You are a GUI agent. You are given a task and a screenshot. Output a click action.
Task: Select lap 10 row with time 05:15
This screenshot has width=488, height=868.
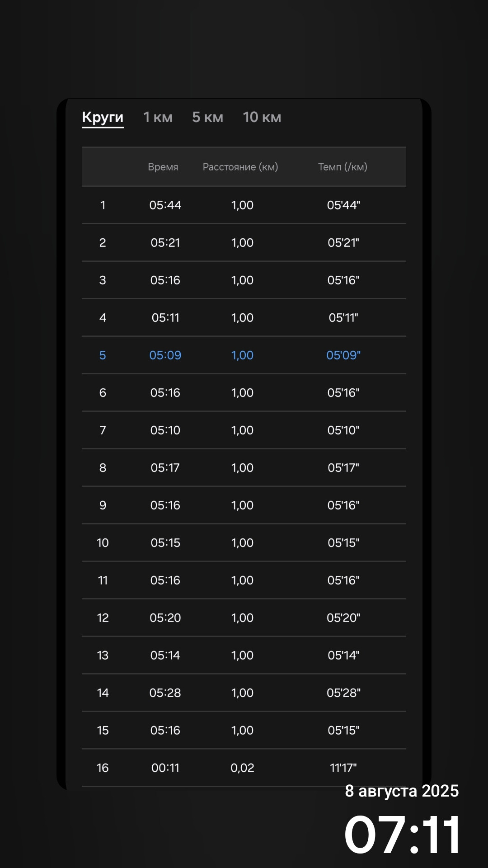click(x=244, y=543)
